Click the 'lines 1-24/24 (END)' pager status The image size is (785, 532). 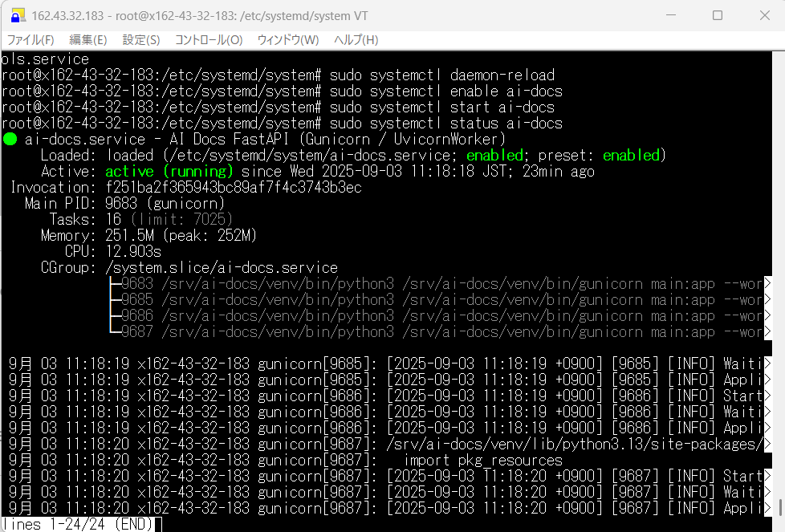coord(77,524)
